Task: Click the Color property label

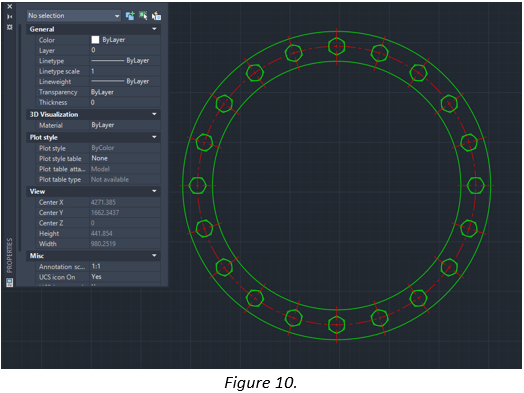Action: click(47, 40)
